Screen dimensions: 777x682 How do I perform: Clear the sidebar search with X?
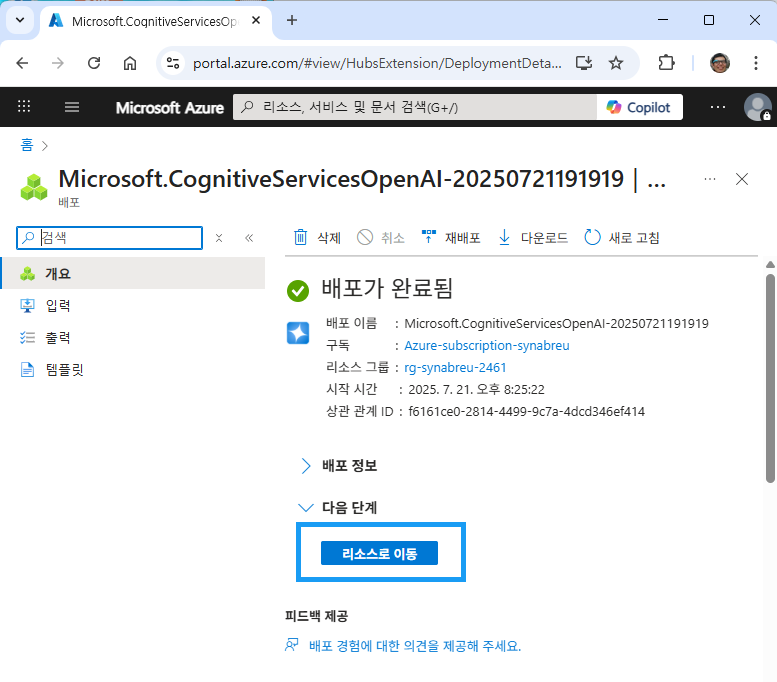219,238
